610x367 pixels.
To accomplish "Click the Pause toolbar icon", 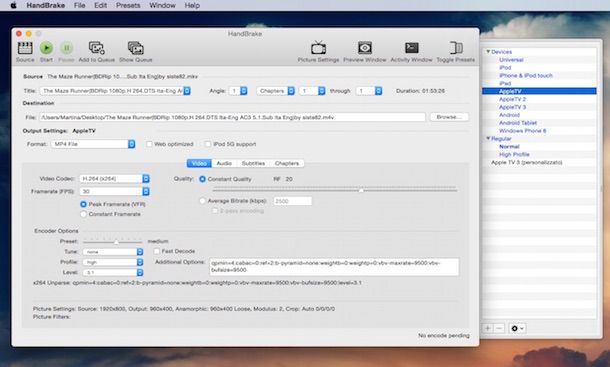I will click(67, 48).
